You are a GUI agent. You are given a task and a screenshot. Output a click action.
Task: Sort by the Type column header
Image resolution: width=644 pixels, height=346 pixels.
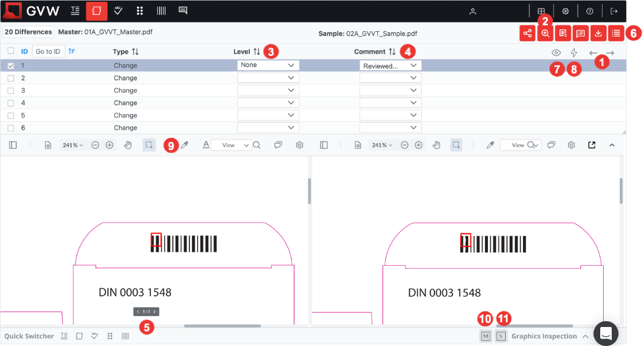coord(126,52)
